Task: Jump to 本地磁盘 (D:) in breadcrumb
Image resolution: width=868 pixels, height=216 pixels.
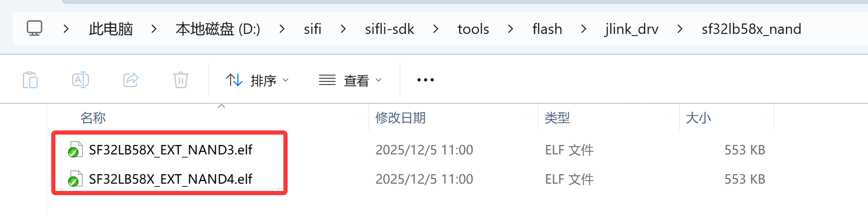Action: click(218, 29)
